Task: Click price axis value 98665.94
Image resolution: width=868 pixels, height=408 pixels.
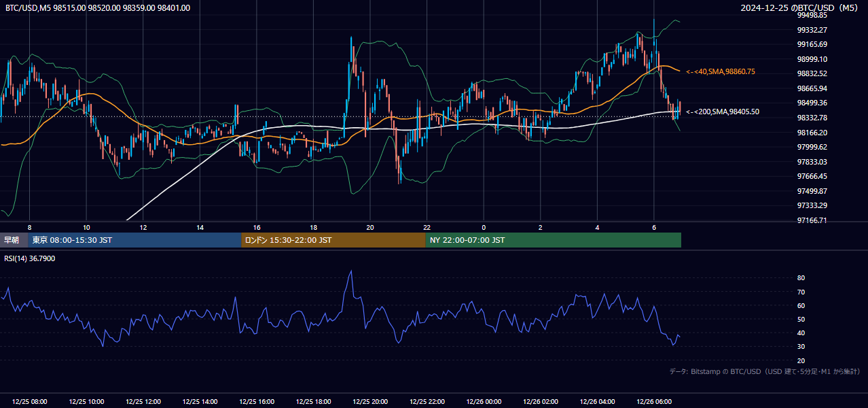Action: (812, 88)
